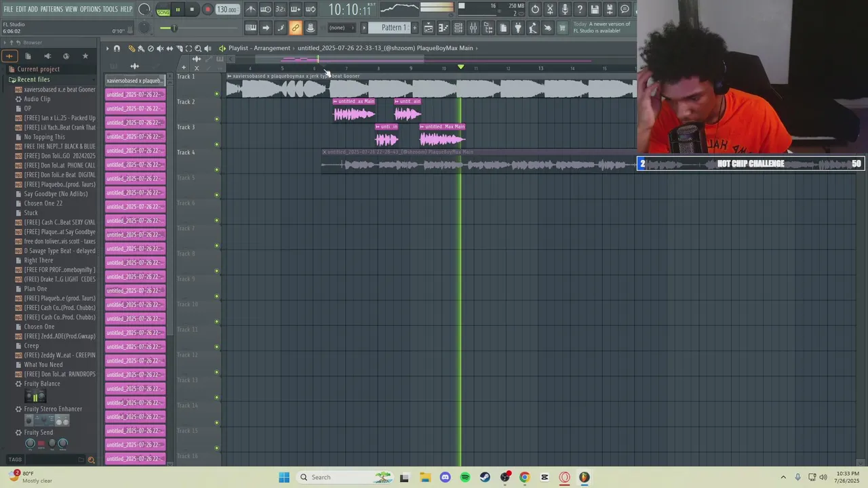868x488 pixels.
Task: Select the playlist Playback speaker tool
Action: (x=208, y=48)
